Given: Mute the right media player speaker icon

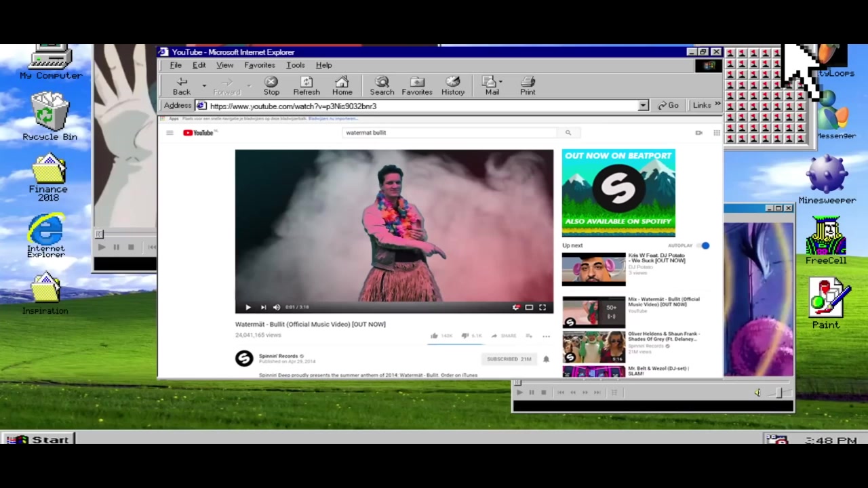Looking at the screenshot, I should (757, 392).
